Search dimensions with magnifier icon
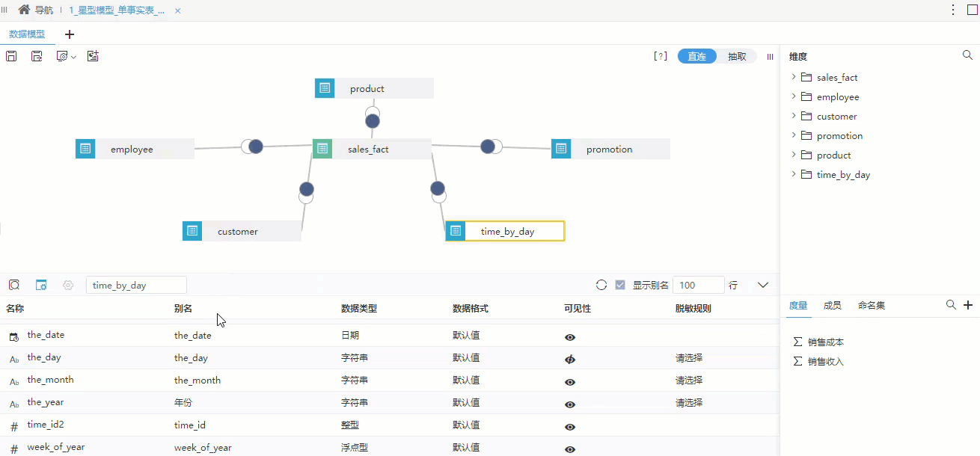Screen dimensions: 980x456 coord(967,55)
